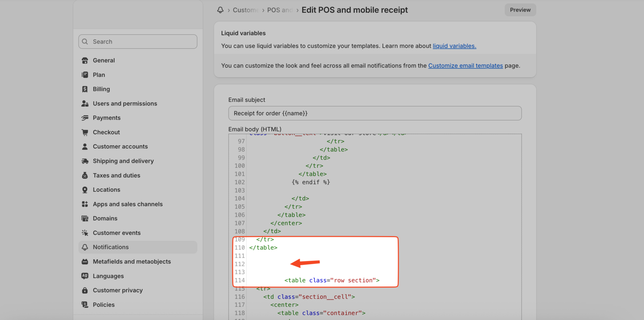Click the Apps and sales channels icon
This screenshot has height=320, width=644.
pos(85,204)
